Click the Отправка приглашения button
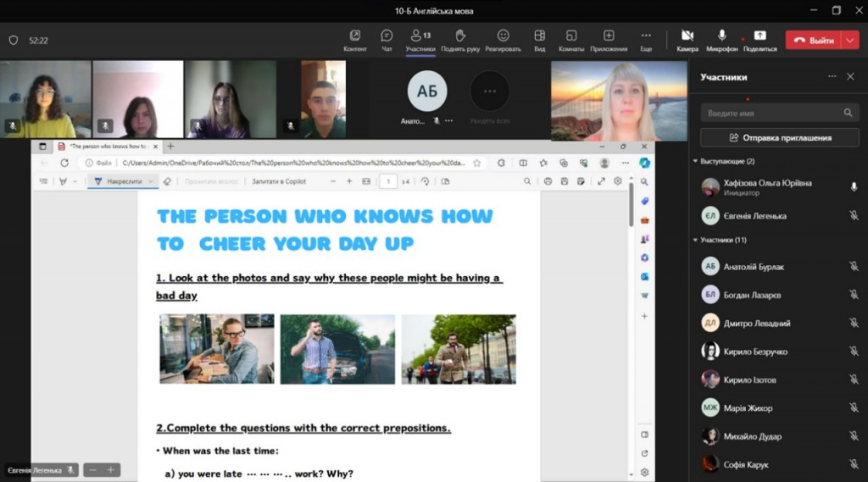868x482 pixels. [x=779, y=137]
